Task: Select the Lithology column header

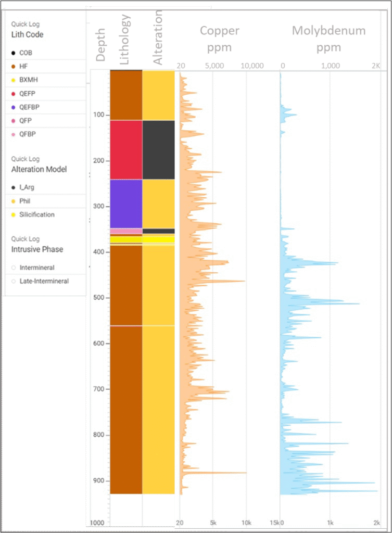Action: point(125,40)
